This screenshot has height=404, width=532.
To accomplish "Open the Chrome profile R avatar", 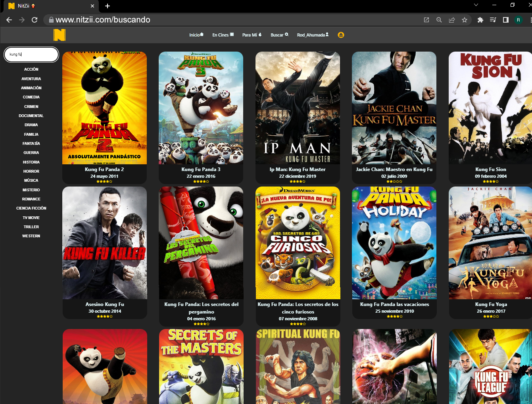I will (518, 20).
